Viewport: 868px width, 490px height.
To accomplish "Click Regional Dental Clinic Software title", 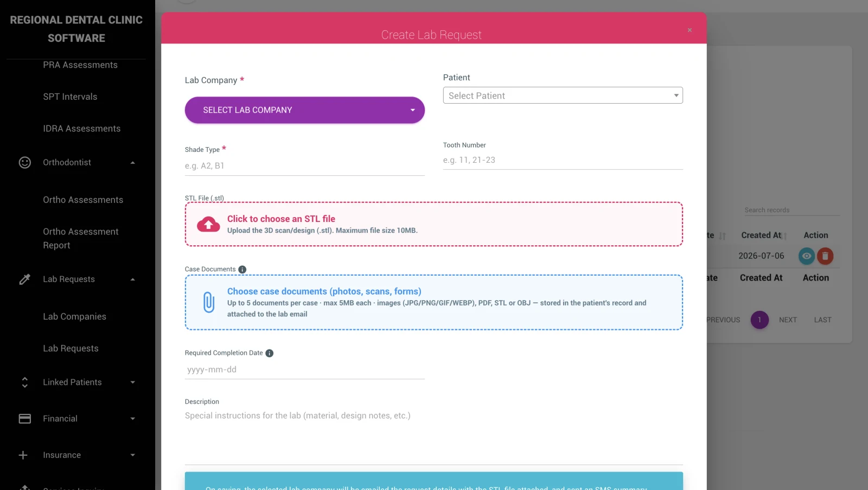I will coord(76,29).
